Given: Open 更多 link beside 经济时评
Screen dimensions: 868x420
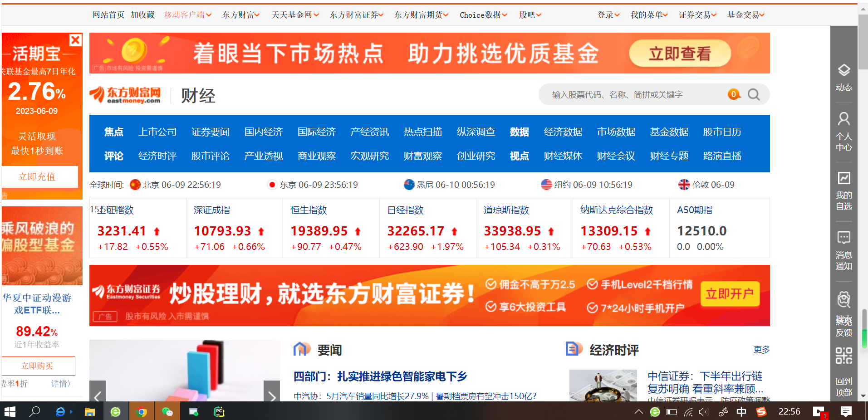Looking at the screenshot, I should 762,350.
